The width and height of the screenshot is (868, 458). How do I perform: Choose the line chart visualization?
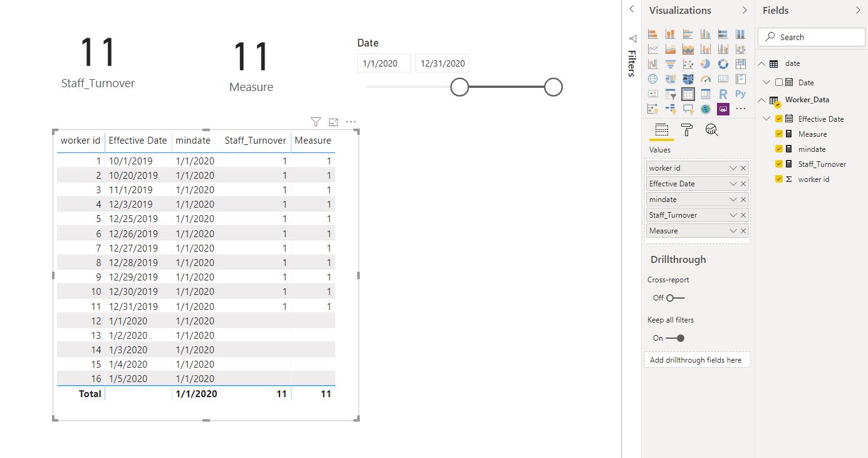tap(653, 48)
